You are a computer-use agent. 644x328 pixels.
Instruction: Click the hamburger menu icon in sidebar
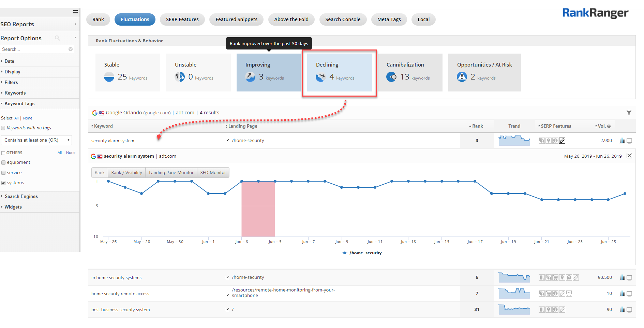tap(75, 12)
